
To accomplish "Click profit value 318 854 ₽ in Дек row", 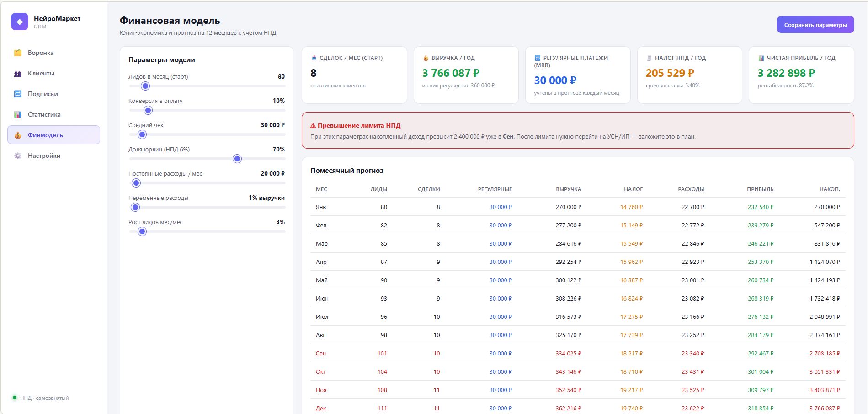I will (761, 408).
